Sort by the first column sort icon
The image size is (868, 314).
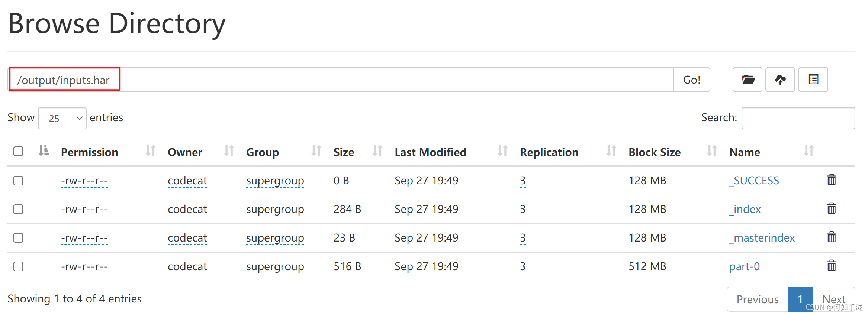44,151
